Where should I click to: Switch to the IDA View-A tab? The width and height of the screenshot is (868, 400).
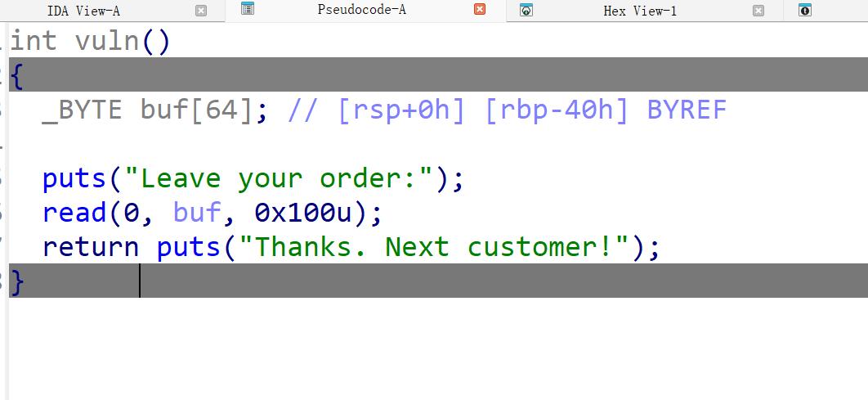83,11
